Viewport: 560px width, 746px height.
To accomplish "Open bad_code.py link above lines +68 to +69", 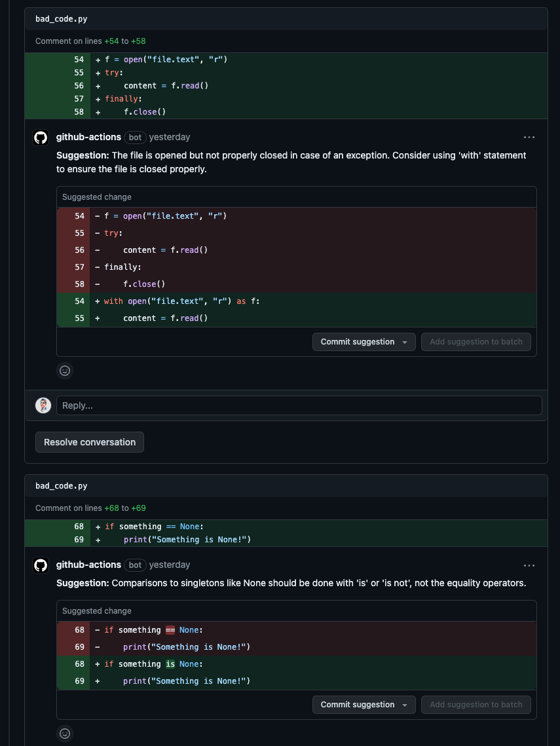I will pos(61,486).
